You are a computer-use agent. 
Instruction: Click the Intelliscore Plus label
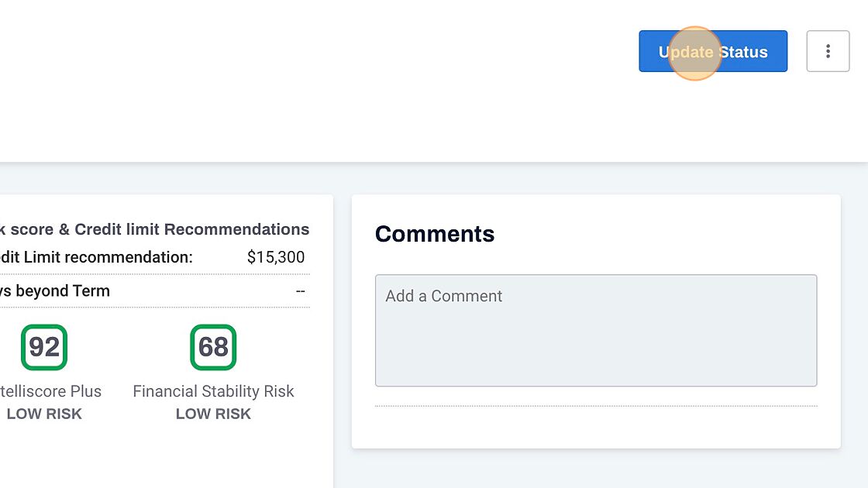(x=51, y=391)
